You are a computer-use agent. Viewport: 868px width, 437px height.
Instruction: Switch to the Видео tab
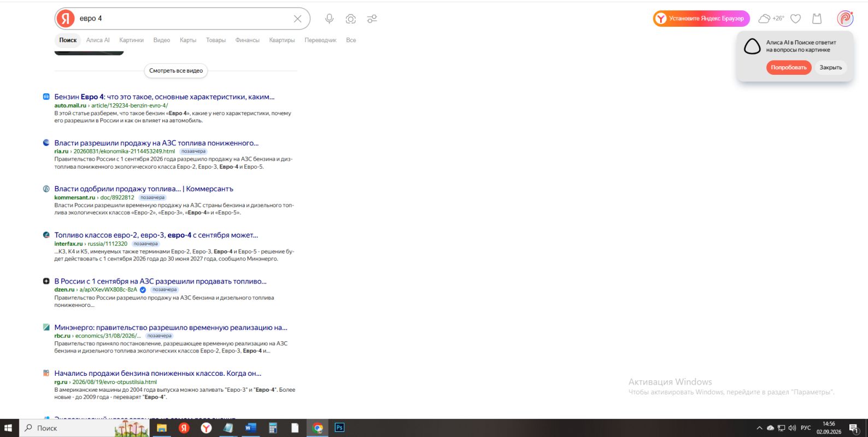click(162, 40)
